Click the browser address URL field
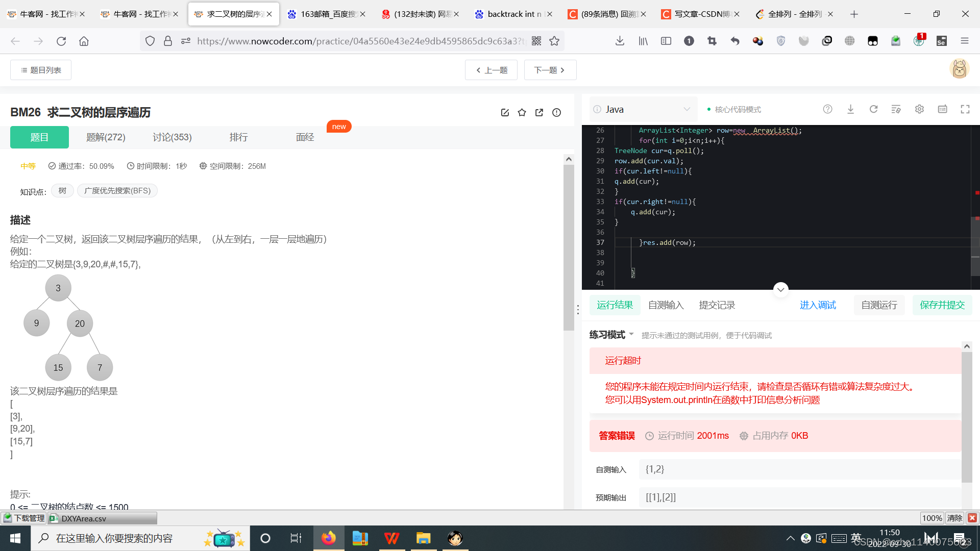980x551 pixels. coord(360,41)
